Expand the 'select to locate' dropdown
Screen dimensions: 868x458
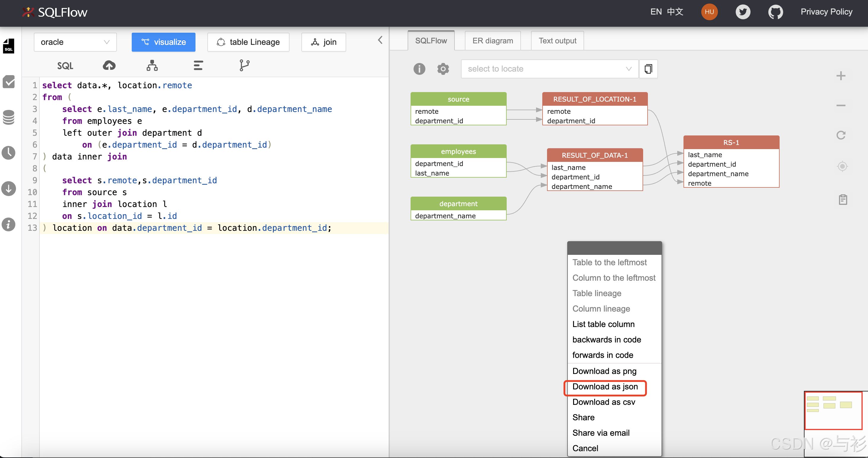(549, 69)
